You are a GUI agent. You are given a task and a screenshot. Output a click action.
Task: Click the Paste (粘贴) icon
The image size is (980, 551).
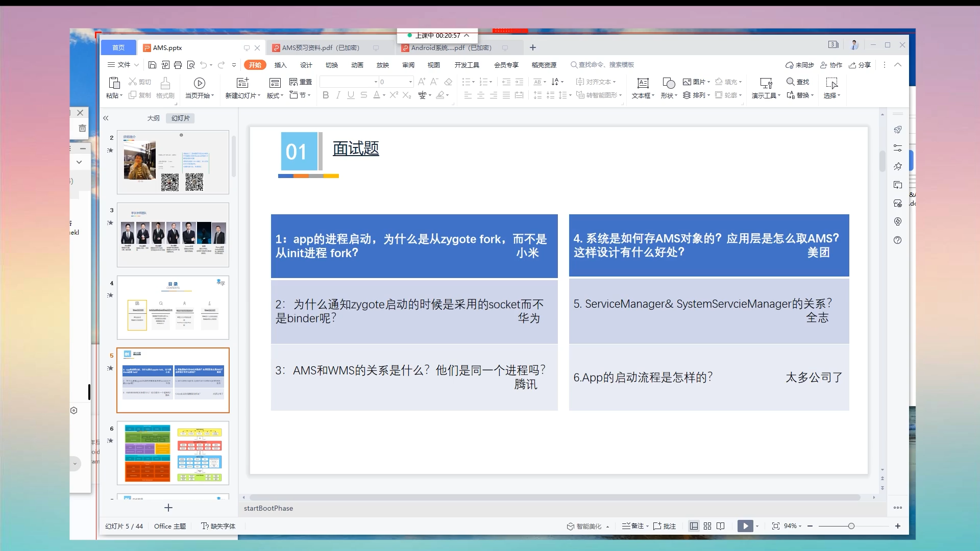point(114,83)
